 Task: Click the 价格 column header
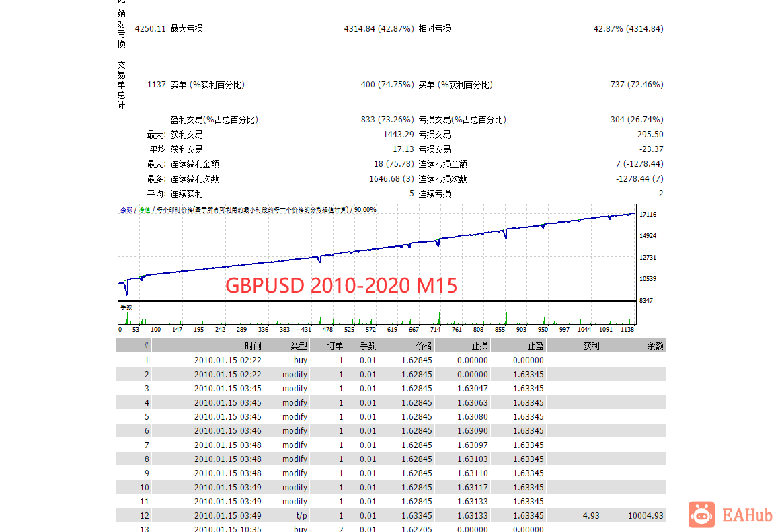pos(407,346)
